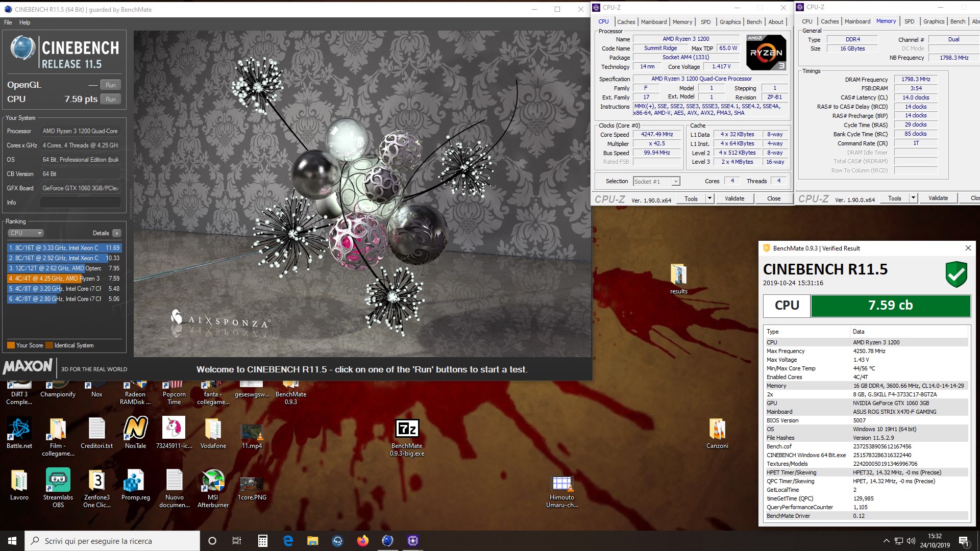The image size is (980, 551).
Task: Open the 1core.PNG image icon
Action: (252, 488)
